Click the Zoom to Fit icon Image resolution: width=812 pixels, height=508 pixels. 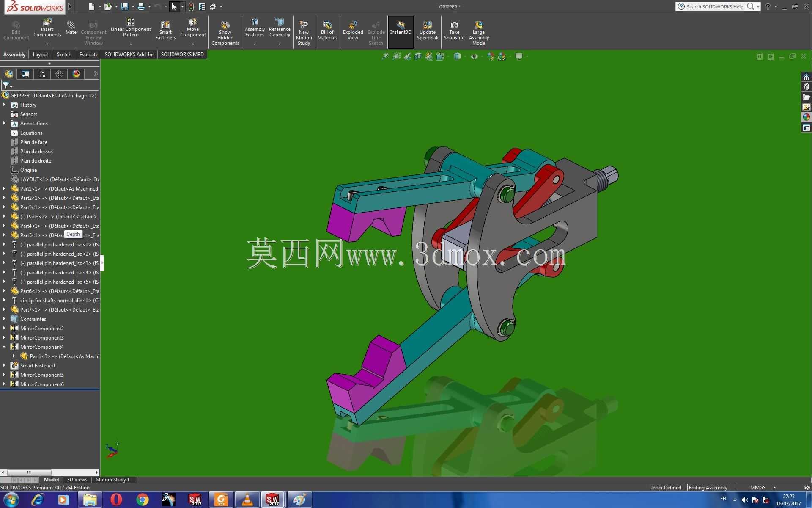(385, 56)
